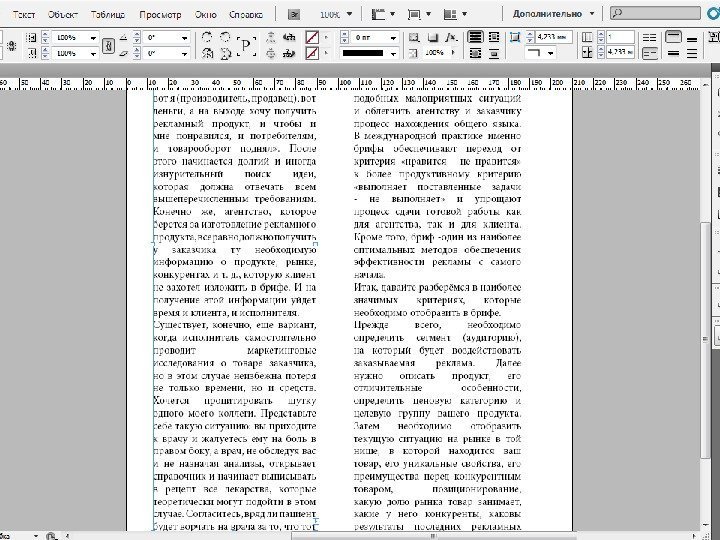The image size is (720, 540).
Task: Click the opacity checkerboard icon
Action: pyautogui.click(x=414, y=53)
